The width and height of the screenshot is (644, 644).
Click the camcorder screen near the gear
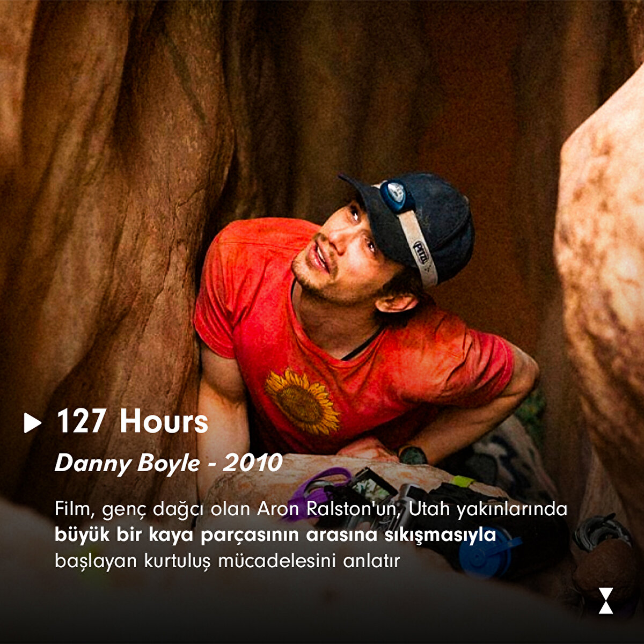pyautogui.click(x=373, y=485)
